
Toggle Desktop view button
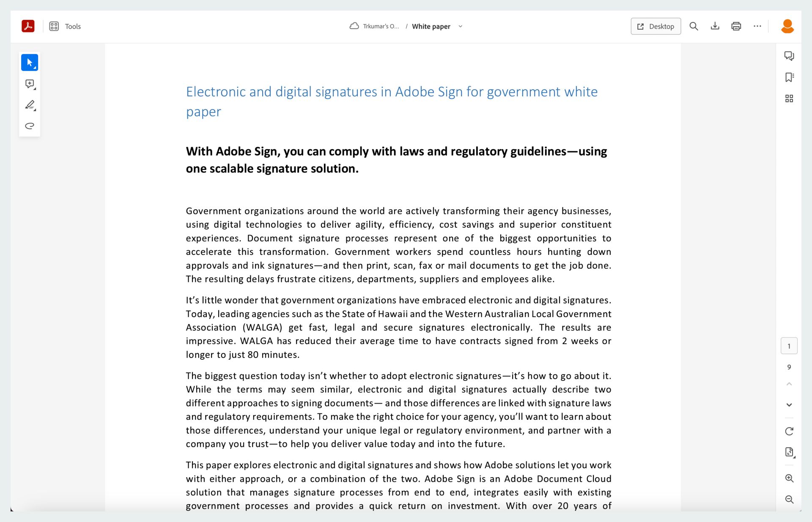pos(656,26)
